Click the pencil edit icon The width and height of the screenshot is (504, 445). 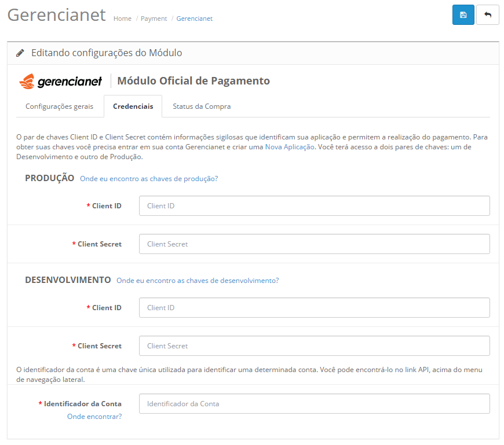(20, 53)
